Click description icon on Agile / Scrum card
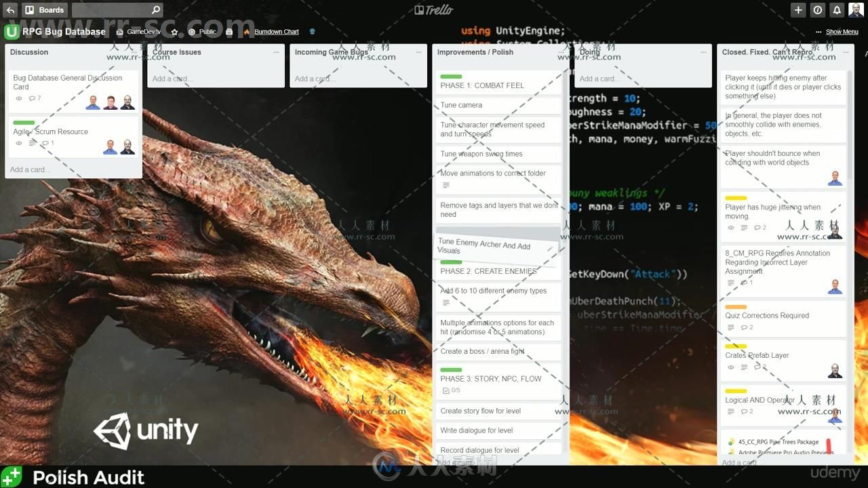This screenshot has height=488, width=868. (33, 143)
